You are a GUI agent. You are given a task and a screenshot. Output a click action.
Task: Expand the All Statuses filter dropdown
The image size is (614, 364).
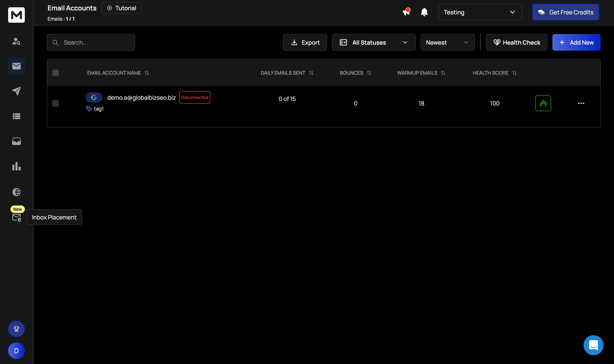[373, 42]
